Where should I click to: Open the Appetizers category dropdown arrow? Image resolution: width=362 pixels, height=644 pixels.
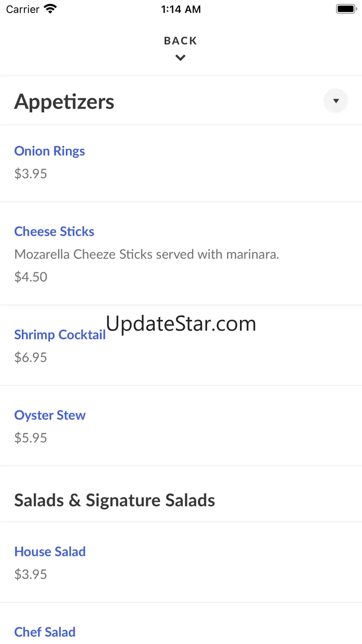coord(336,101)
